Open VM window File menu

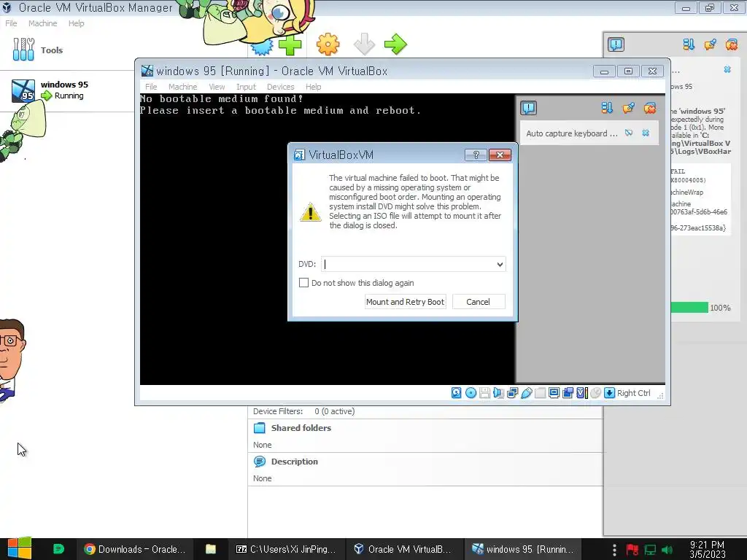(151, 87)
